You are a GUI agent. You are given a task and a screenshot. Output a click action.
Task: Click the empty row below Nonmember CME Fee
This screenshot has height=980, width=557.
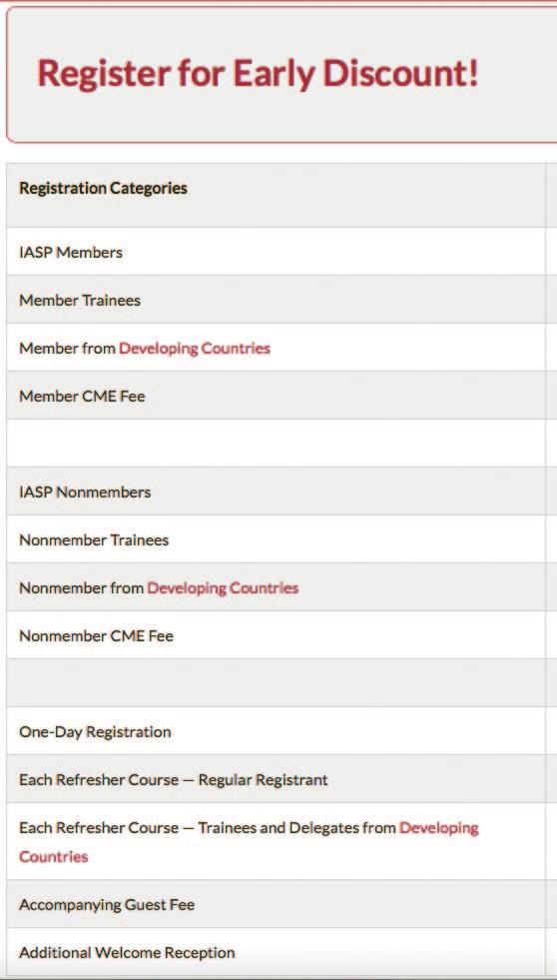tap(276, 683)
